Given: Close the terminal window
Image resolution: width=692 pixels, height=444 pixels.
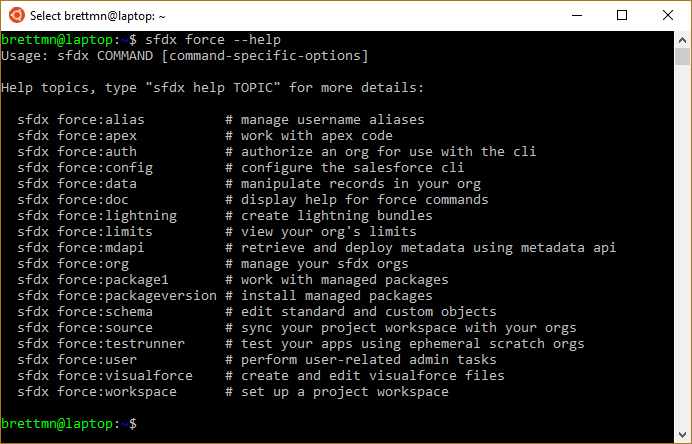Looking at the screenshot, I should click(668, 15).
